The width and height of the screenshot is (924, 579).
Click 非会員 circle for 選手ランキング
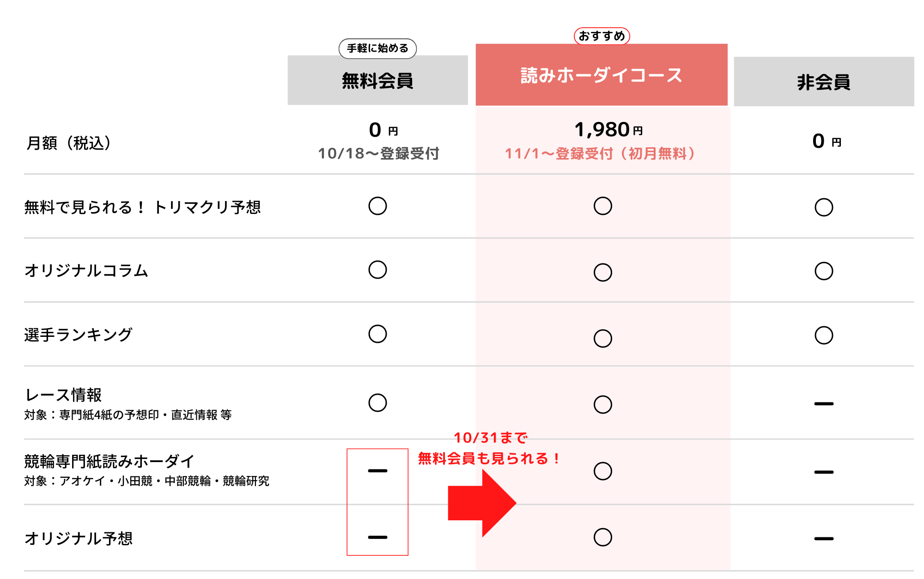[824, 335]
